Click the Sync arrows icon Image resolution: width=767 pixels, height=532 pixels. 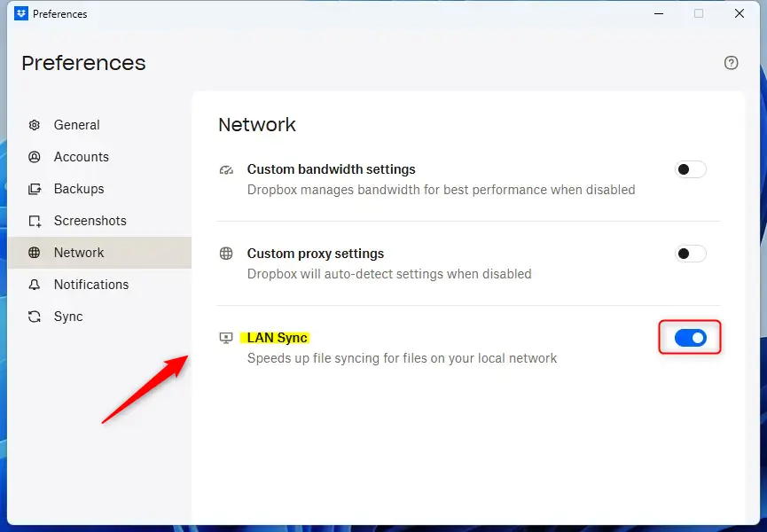[35, 317]
